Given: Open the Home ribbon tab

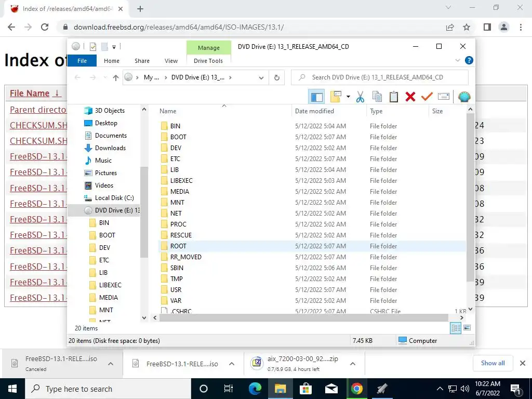Looking at the screenshot, I should click(x=112, y=61).
